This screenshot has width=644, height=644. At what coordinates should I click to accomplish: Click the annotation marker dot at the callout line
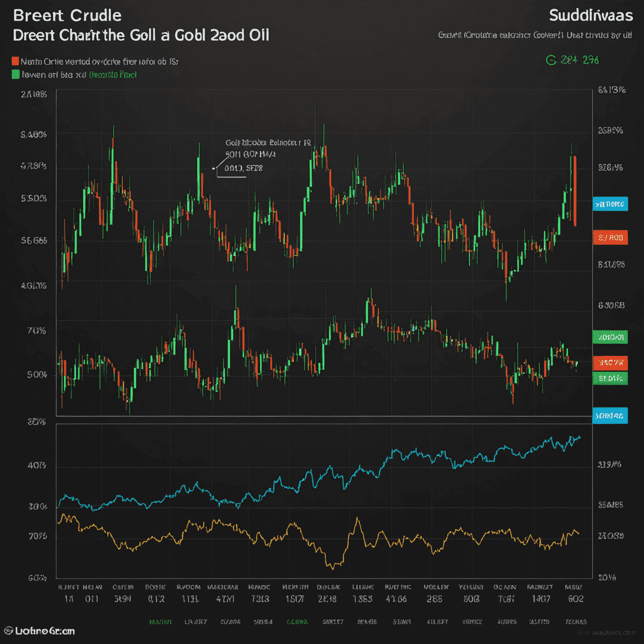coord(213,169)
